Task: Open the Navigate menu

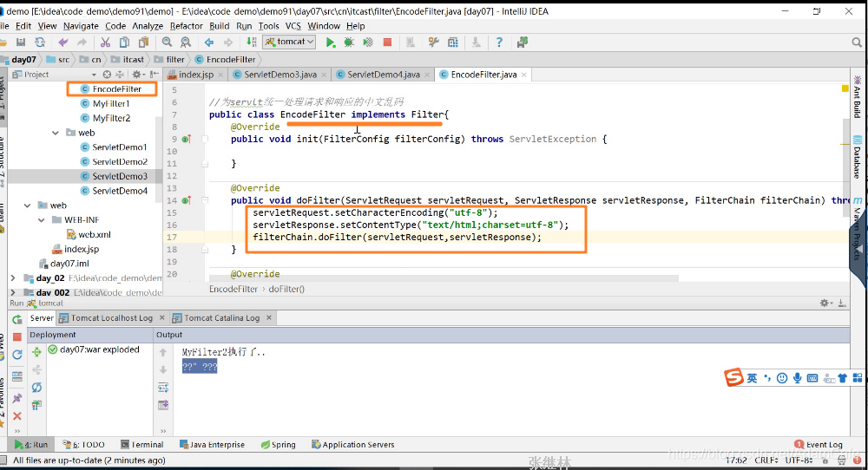Action: [x=81, y=26]
